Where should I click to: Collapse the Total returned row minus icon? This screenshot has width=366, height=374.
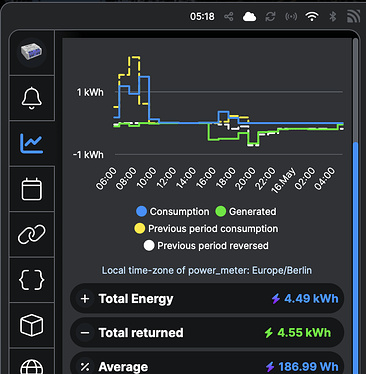tap(85, 333)
